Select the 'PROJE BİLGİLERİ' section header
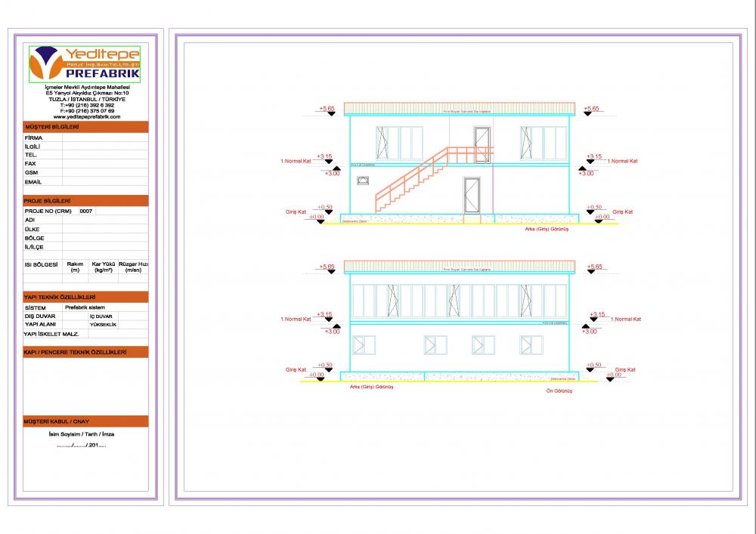 (86, 201)
